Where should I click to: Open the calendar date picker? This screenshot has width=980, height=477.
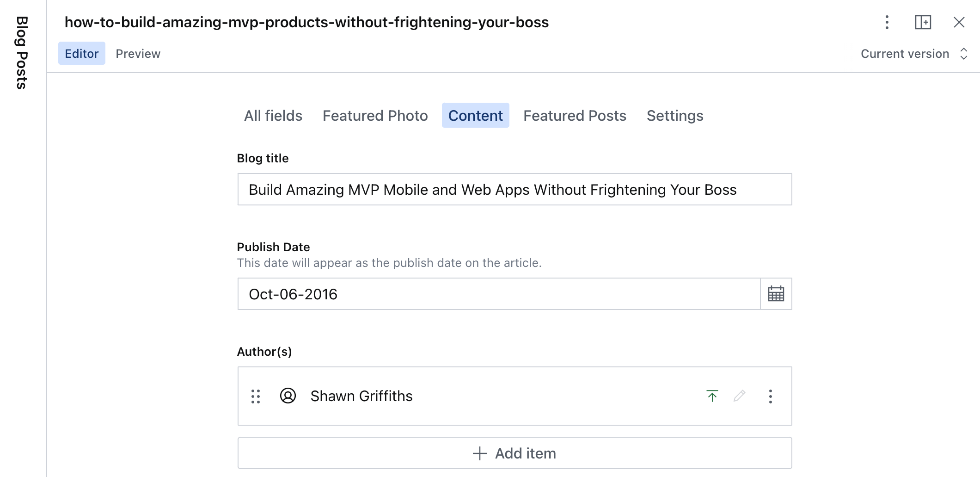click(776, 294)
